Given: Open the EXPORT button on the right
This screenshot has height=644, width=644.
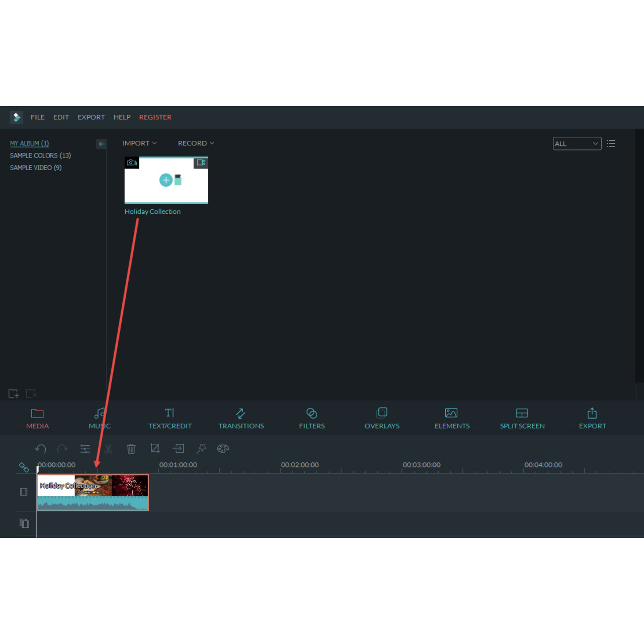Looking at the screenshot, I should tap(592, 418).
